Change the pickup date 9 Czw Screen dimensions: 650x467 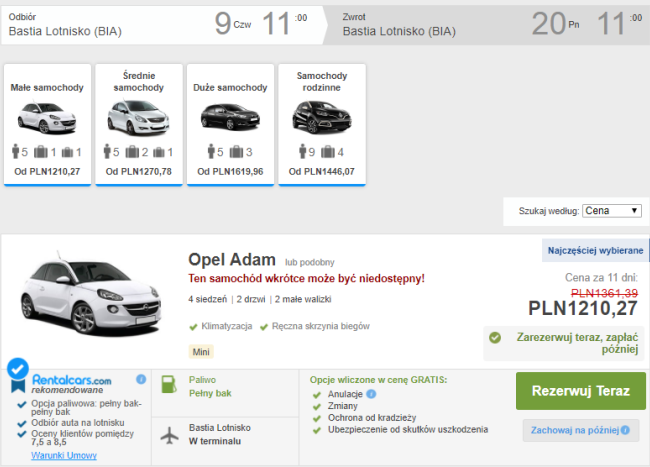tap(233, 24)
